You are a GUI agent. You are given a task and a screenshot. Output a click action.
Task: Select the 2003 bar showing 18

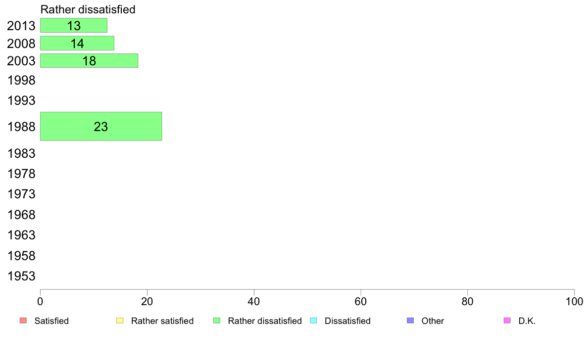click(89, 61)
